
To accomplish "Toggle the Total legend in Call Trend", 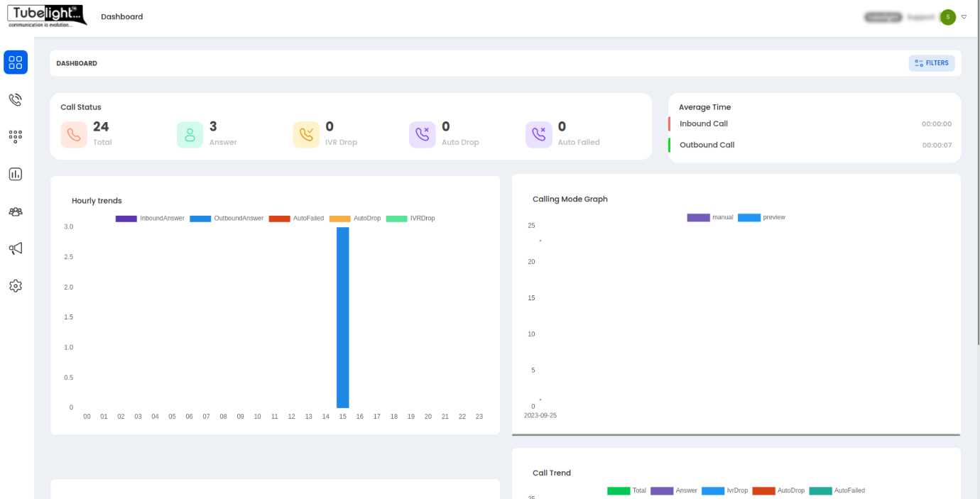I will (x=627, y=490).
